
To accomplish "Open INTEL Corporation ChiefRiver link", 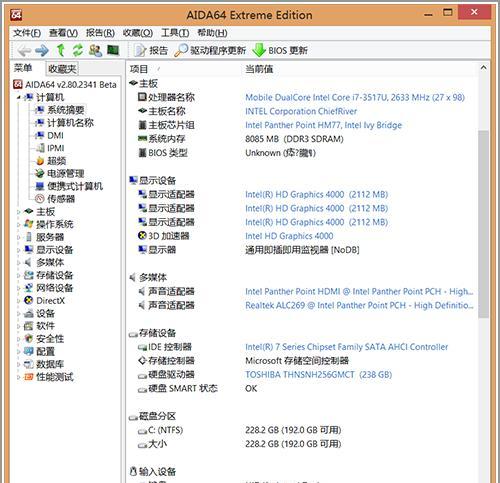I will [x=301, y=111].
